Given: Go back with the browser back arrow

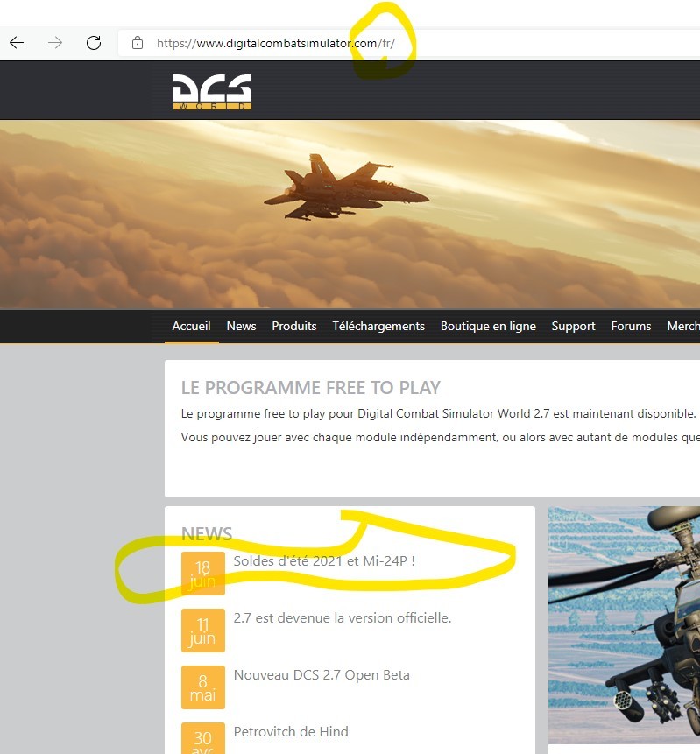Looking at the screenshot, I should click(x=17, y=43).
